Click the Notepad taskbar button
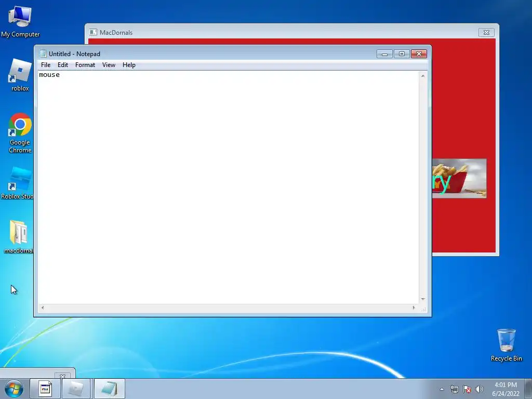 click(x=109, y=389)
